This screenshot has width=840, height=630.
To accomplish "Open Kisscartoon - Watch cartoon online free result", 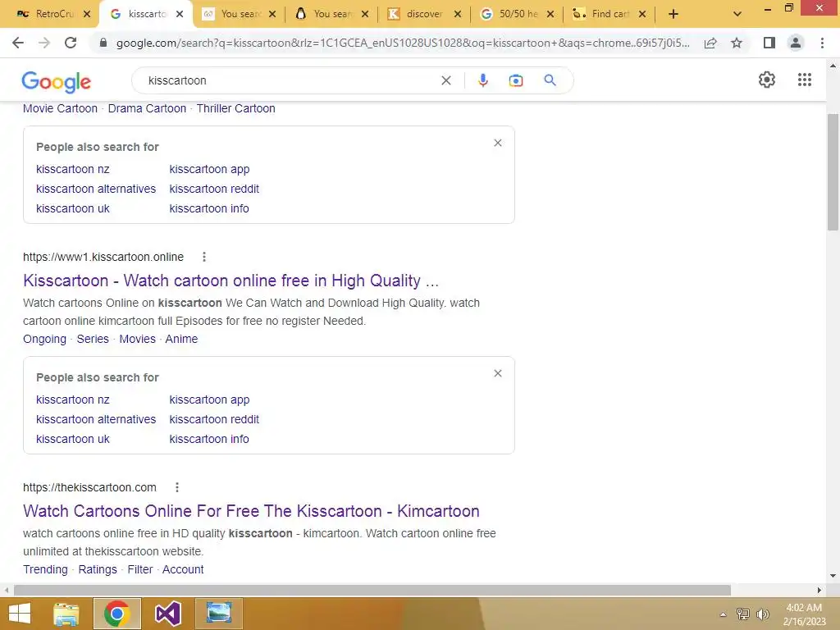I will point(231,281).
